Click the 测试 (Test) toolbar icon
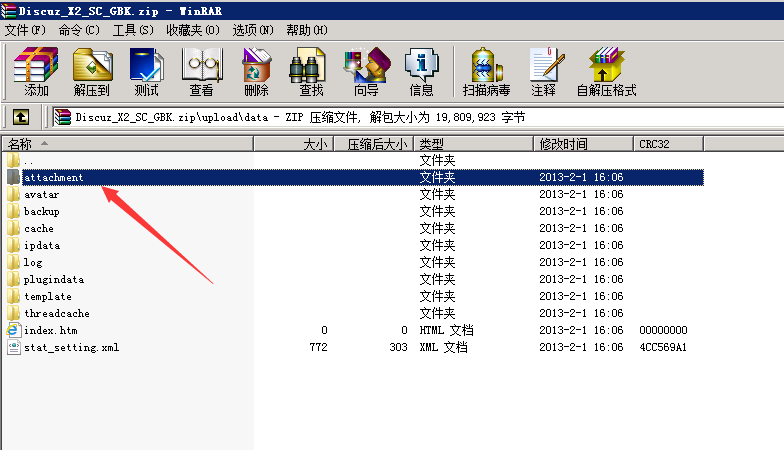 [146, 70]
